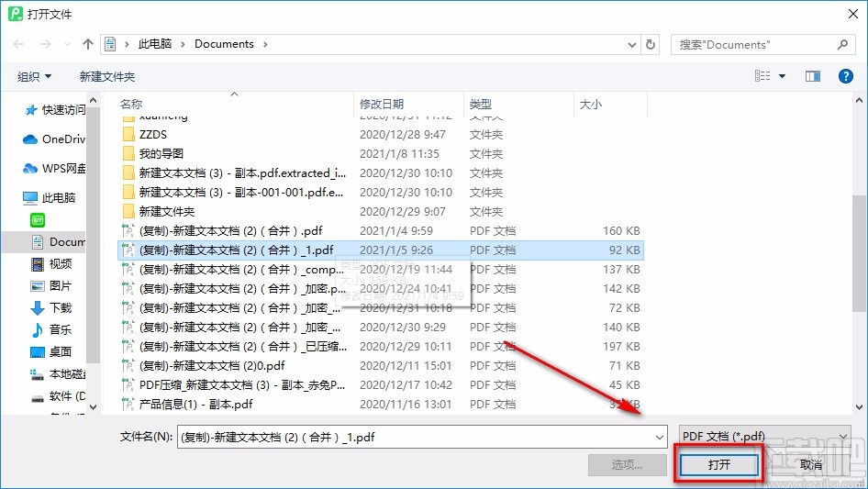This screenshot has width=868, height=489.
Task: Open file type filter PDF 文档 (*.pdf)
Action: point(765,437)
